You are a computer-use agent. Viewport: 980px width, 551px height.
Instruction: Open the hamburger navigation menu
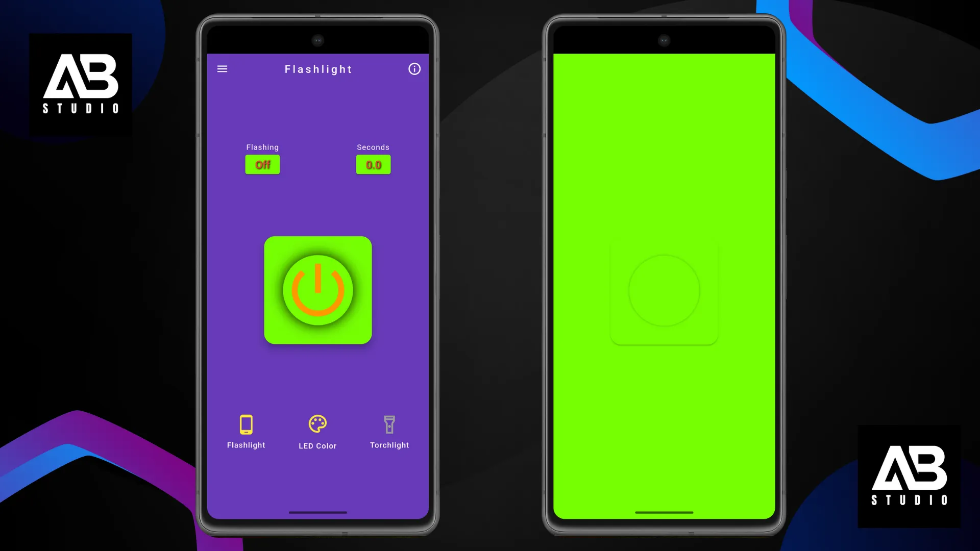(222, 69)
